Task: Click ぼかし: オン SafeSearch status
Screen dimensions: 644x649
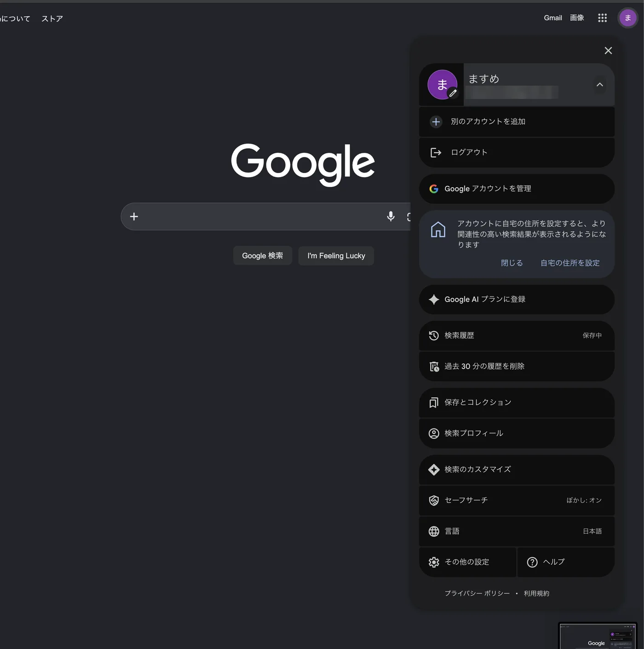Action: coord(584,500)
